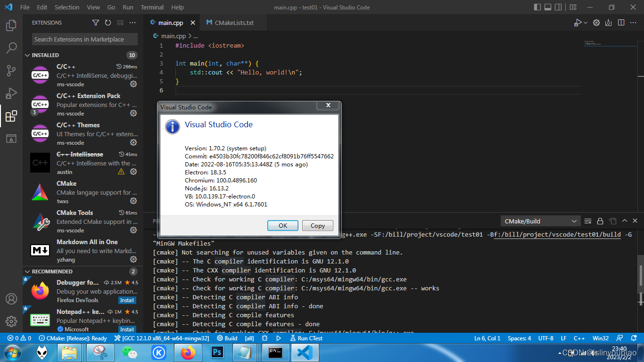Select the Search icon in the activity bar
The height and width of the screenshot is (362, 644).
pyautogui.click(x=12, y=48)
